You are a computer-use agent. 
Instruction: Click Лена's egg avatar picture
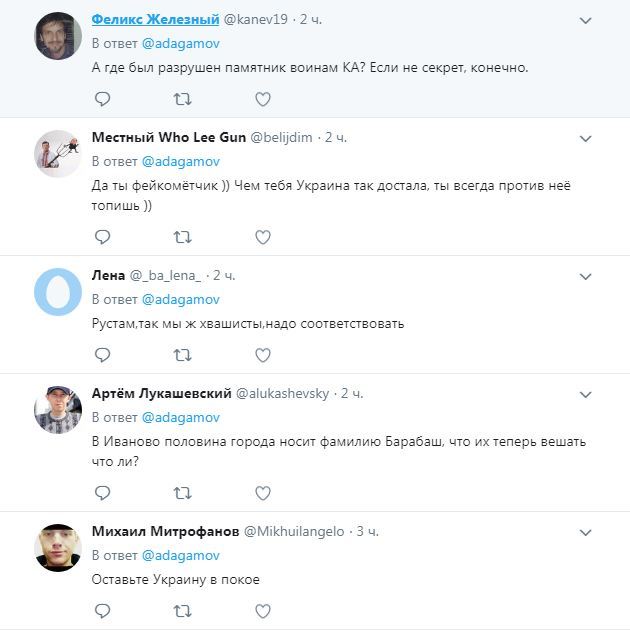click(x=57, y=291)
